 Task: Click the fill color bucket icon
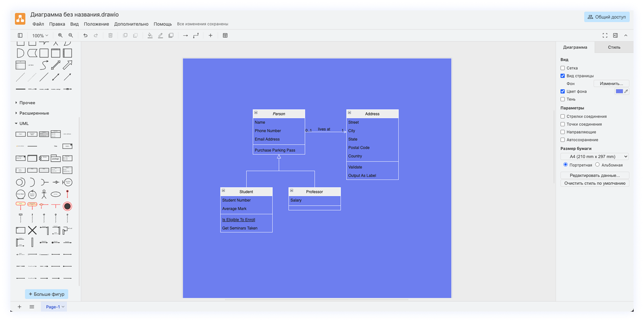[150, 35]
